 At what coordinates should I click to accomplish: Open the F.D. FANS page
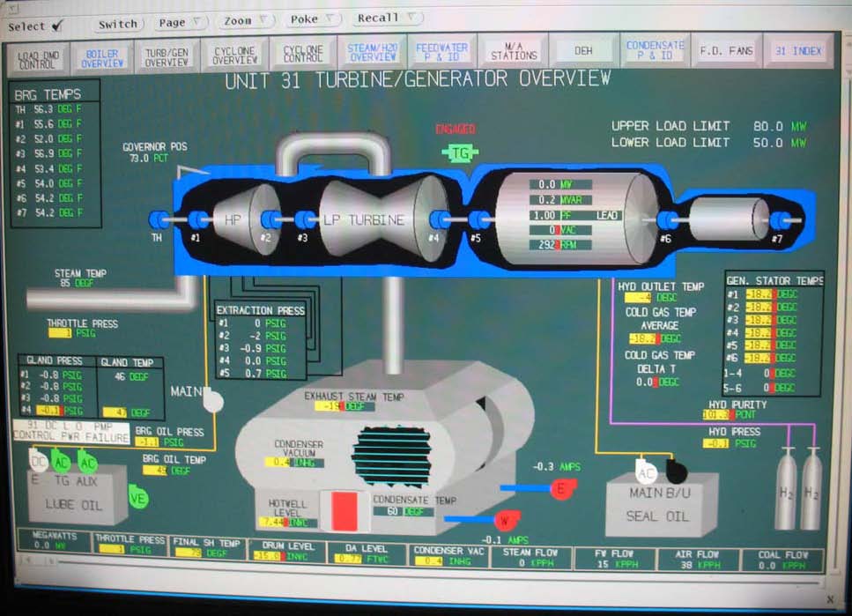726,50
